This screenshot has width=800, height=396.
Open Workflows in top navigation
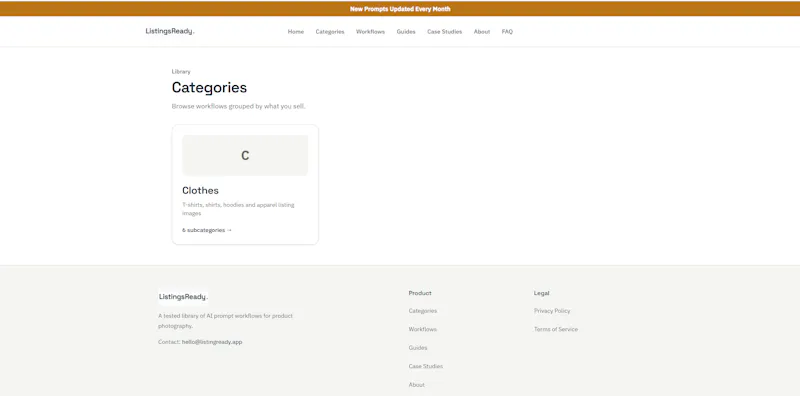(370, 32)
